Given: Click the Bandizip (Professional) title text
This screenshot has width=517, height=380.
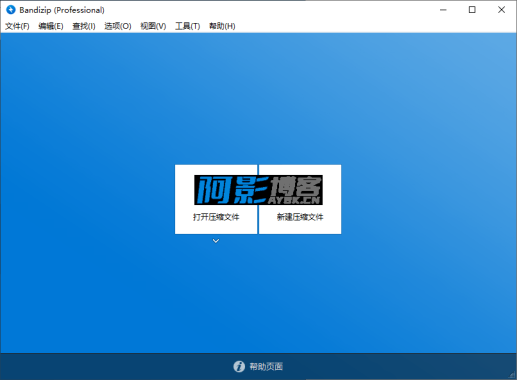Looking at the screenshot, I should (62, 10).
